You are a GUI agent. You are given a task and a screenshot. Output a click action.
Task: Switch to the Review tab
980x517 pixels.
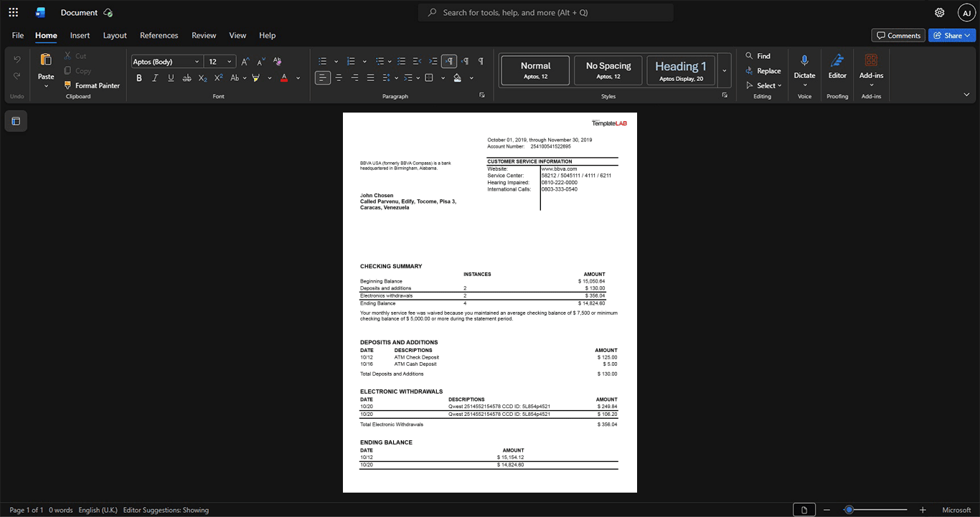click(204, 35)
